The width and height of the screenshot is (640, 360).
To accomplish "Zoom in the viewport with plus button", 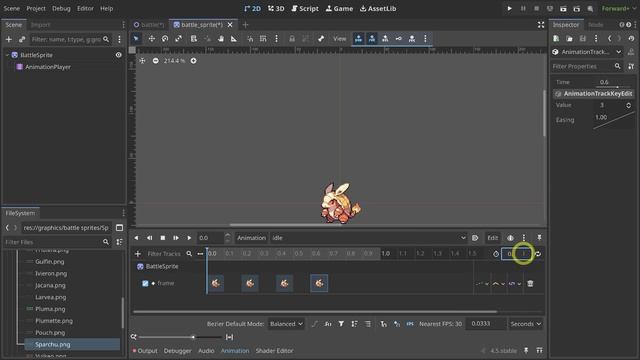I will pos(193,61).
